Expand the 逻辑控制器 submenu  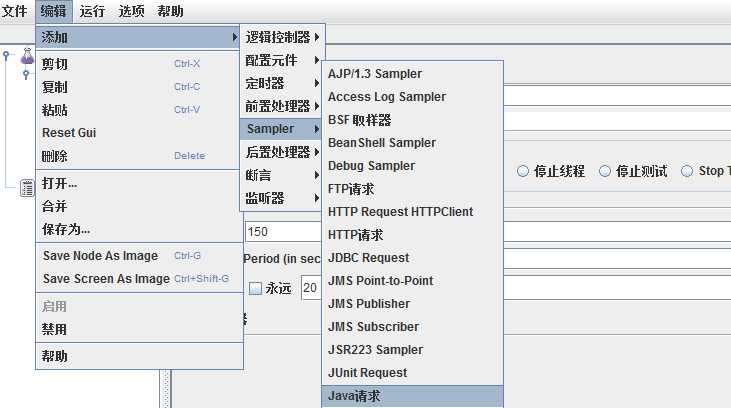click(282, 37)
